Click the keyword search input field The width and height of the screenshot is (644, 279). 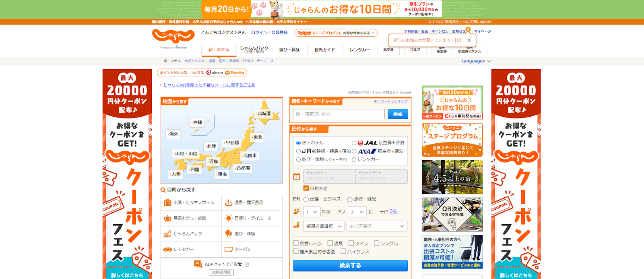point(339,114)
